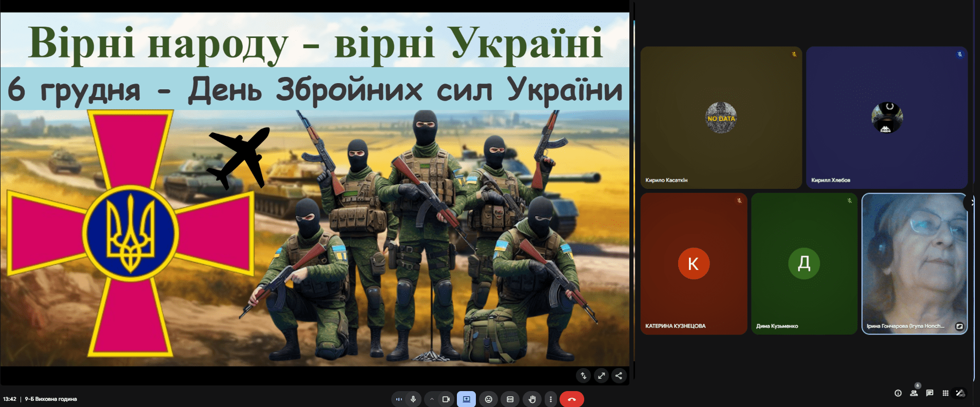Raise your hand in the meeting

[x=532, y=399]
